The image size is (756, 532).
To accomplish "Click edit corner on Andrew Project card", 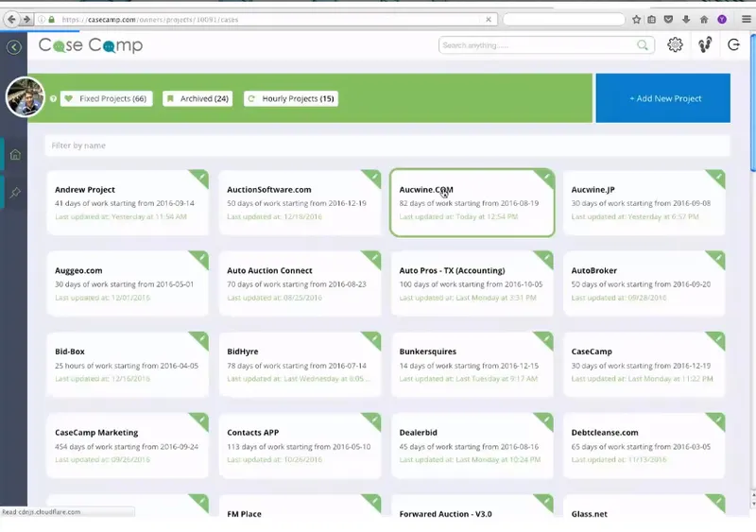I will pos(202,177).
